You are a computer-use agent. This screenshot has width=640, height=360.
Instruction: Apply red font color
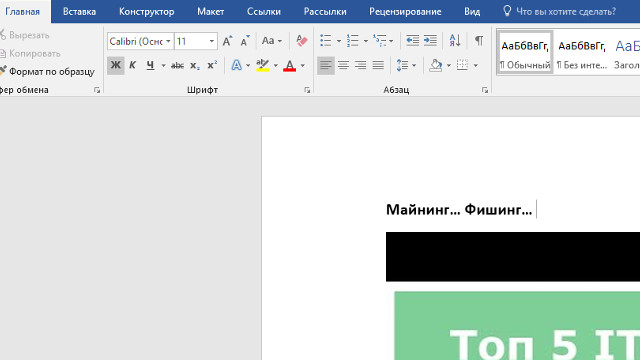(x=289, y=65)
